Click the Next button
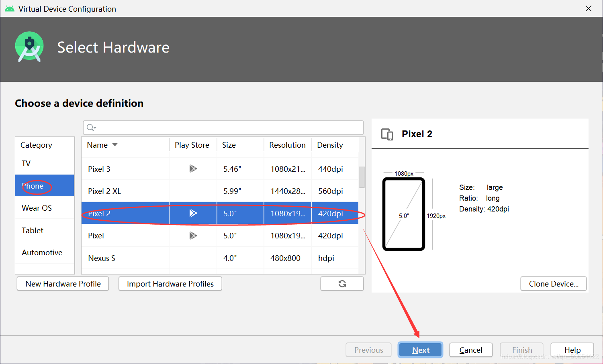The height and width of the screenshot is (364, 603). pos(421,350)
